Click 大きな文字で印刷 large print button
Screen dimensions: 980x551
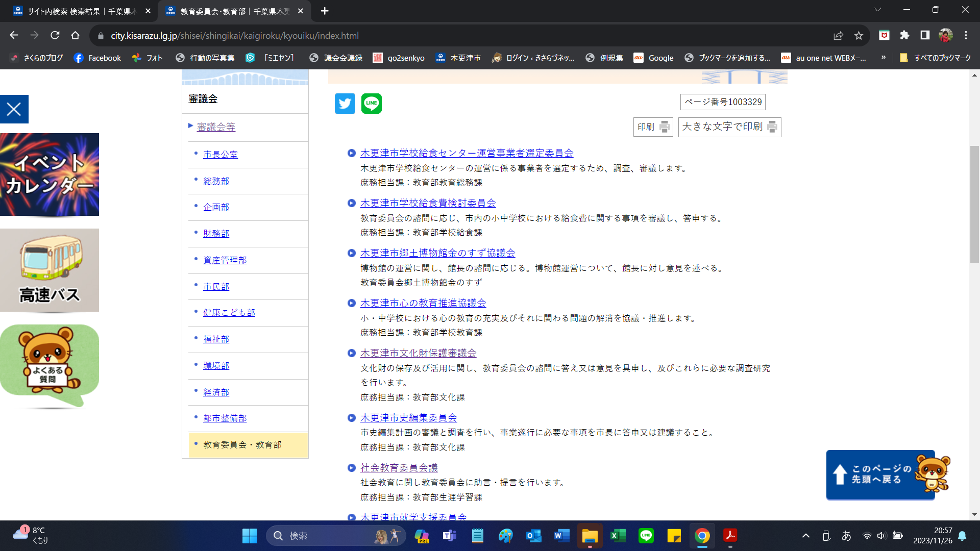[729, 127]
